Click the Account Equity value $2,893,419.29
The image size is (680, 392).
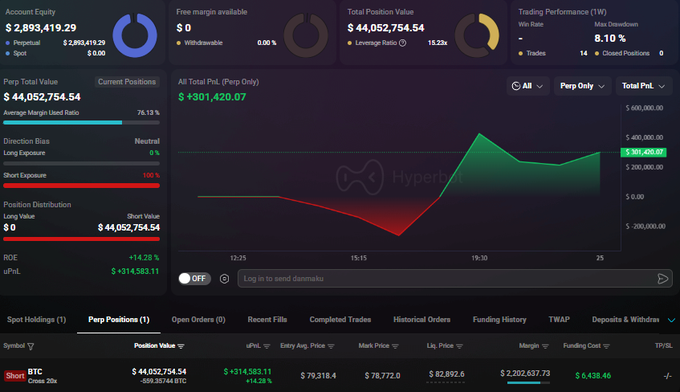click(x=41, y=28)
